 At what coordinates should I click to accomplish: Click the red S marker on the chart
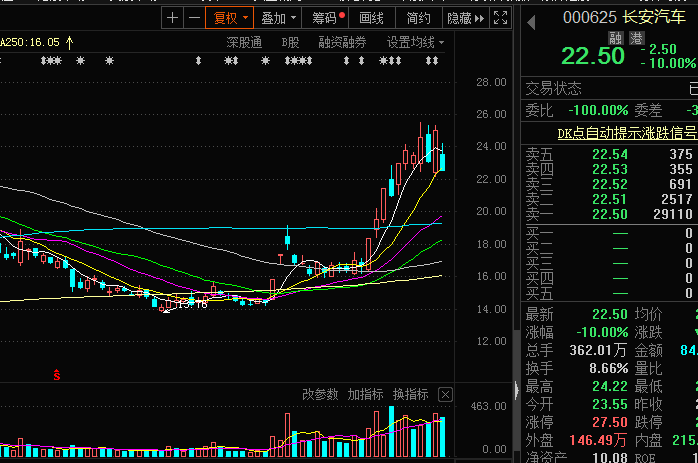click(x=57, y=375)
